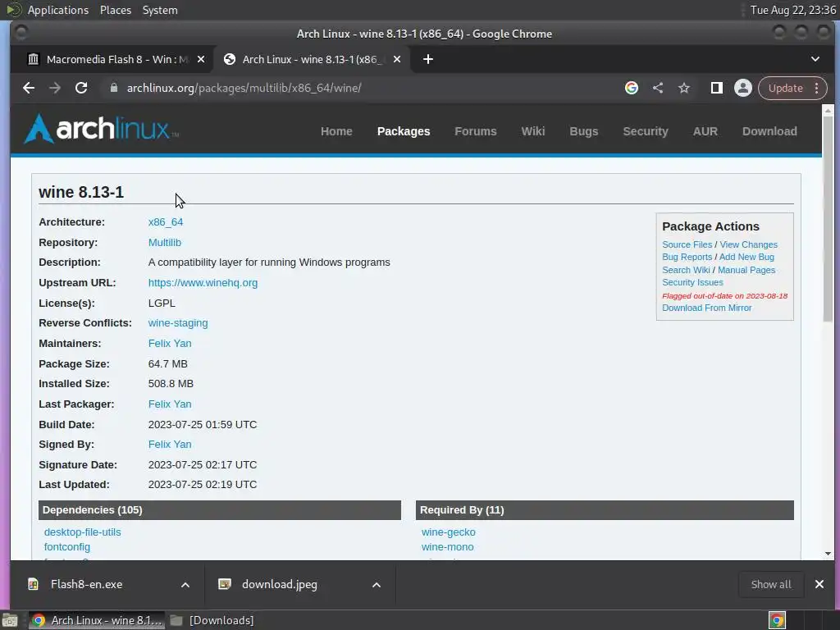Open Google icon in address bar

pos(632,88)
